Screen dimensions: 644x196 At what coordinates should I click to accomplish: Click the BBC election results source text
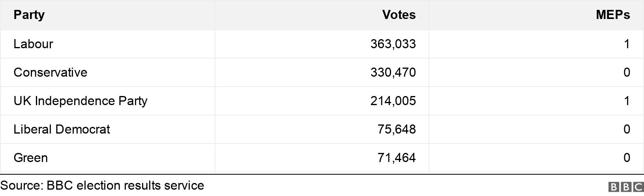pos(102,186)
